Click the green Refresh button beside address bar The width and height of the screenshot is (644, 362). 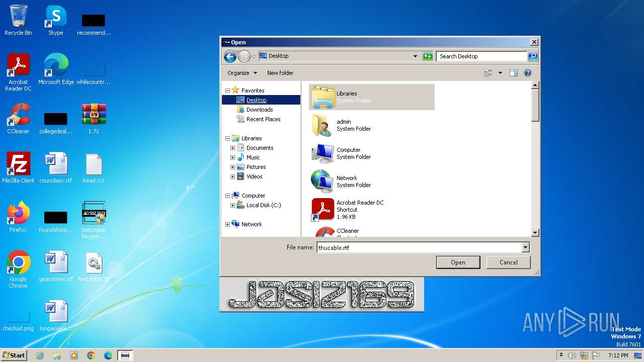coord(428,56)
